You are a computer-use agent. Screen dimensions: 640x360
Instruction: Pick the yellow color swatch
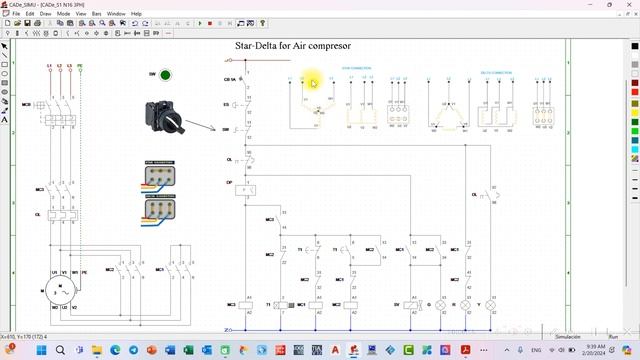[635, 112]
